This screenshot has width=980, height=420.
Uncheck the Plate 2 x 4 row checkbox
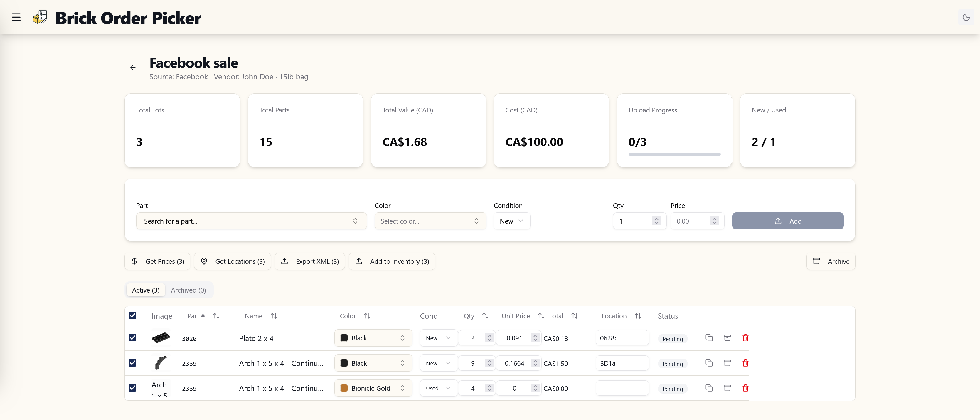tap(132, 338)
